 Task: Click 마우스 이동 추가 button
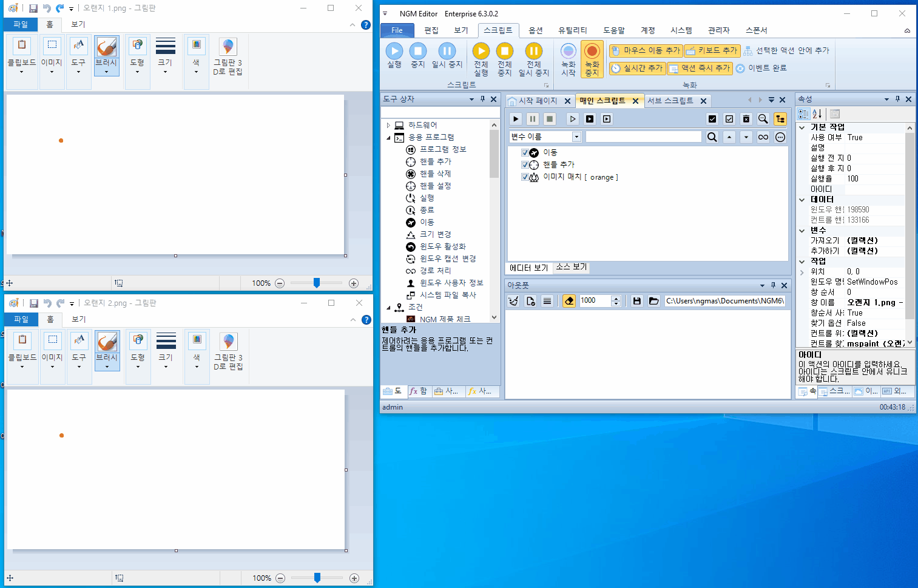646,50
